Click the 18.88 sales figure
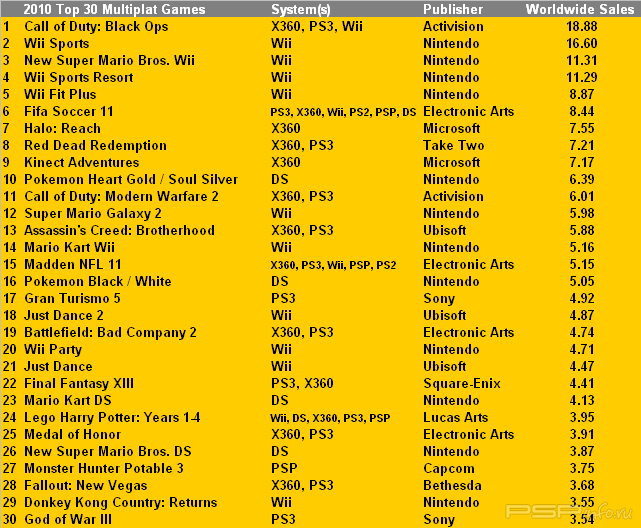Viewport: 641px width, 528px height. pyautogui.click(x=581, y=26)
